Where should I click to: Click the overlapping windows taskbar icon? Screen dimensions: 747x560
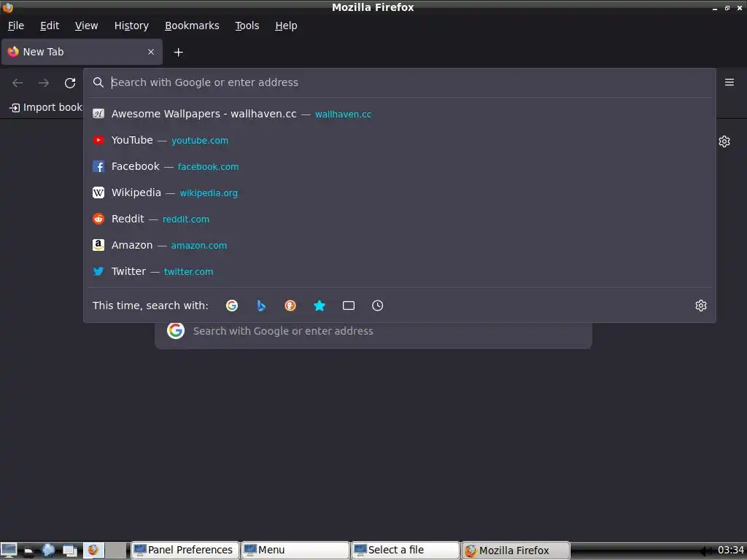click(x=70, y=551)
